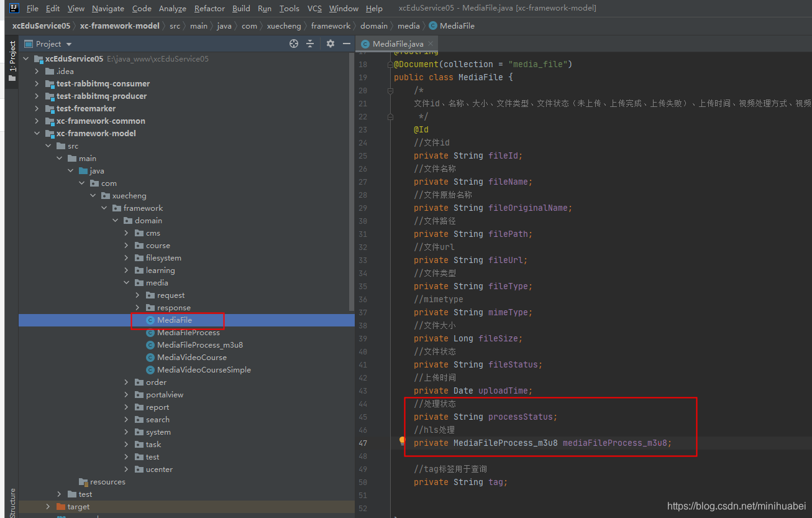Click xcEduService05 in the breadcrumb
The image size is (812, 518).
tap(41, 26)
